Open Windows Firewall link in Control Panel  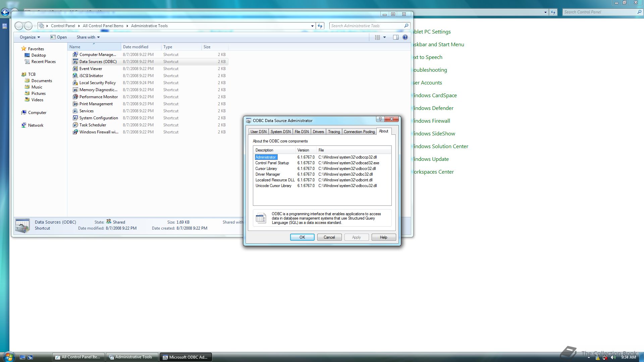point(432,121)
